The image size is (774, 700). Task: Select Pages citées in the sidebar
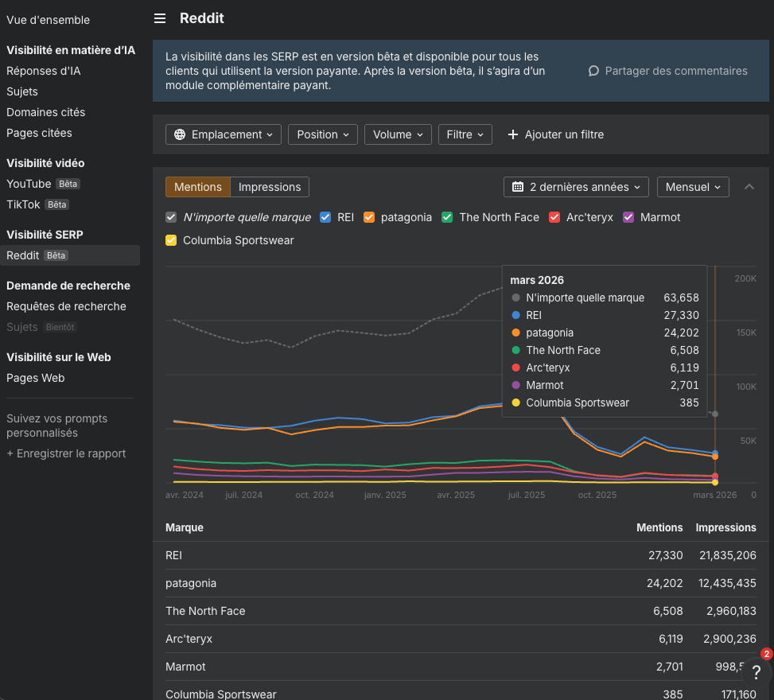pyautogui.click(x=37, y=132)
